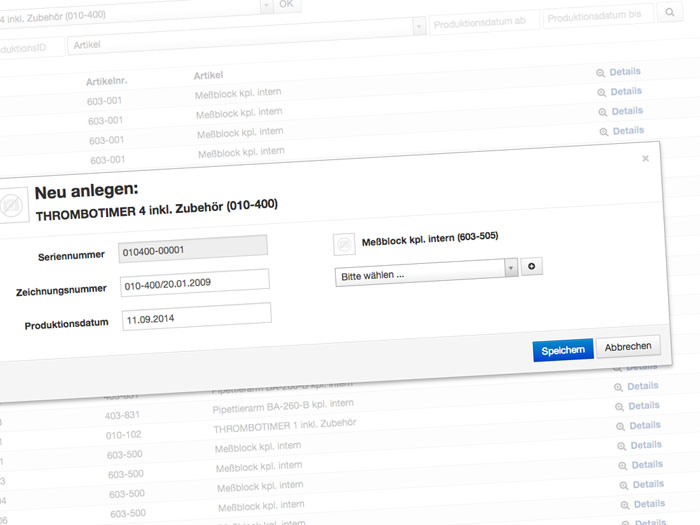Screen dimensions: 700x525
Task: Click the image placeholder next to Meßblock kpl. intern (603-505)
Action: [x=344, y=244]
